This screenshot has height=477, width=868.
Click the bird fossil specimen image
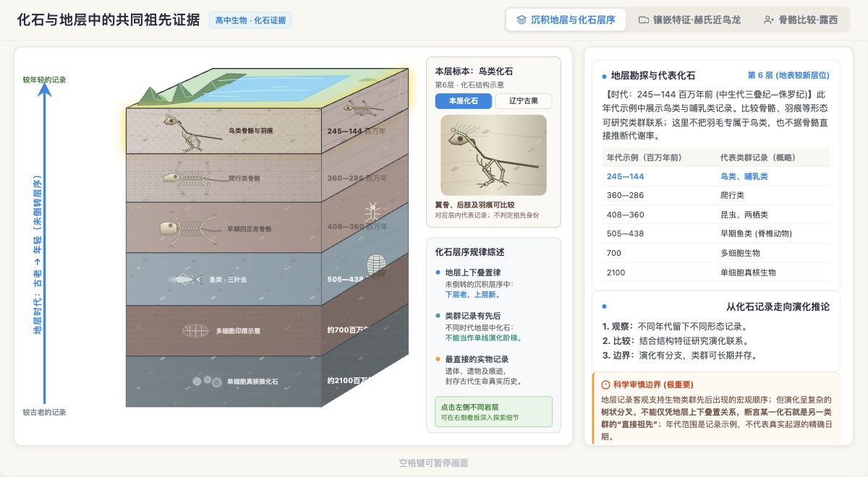coord(493,155)
